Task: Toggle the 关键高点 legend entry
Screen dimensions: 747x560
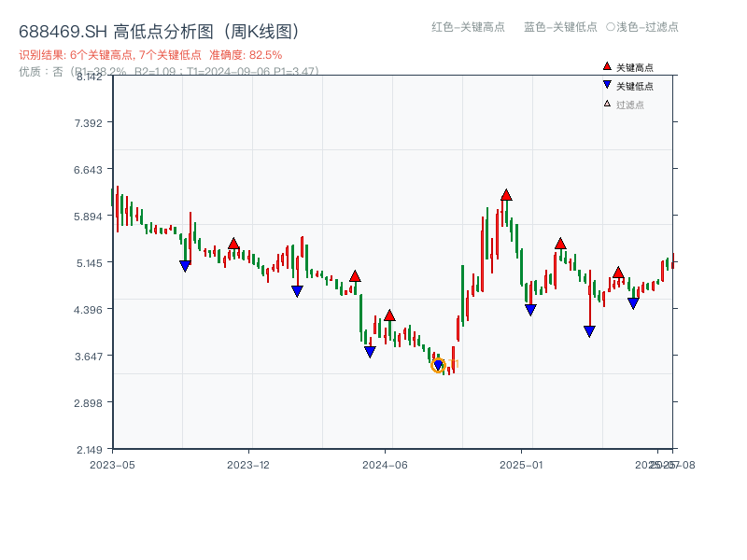Action: tap(634, 68)
